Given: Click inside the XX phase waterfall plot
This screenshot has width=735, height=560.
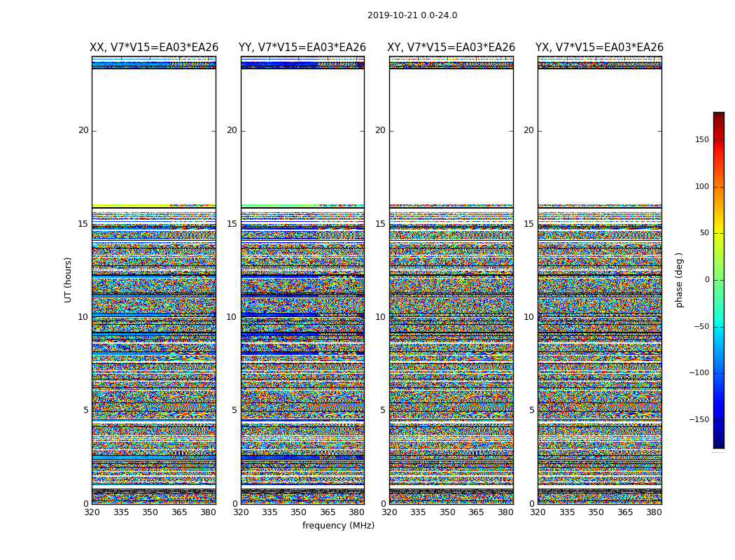Looking at the screenshot, I should (x=154, y=280).
